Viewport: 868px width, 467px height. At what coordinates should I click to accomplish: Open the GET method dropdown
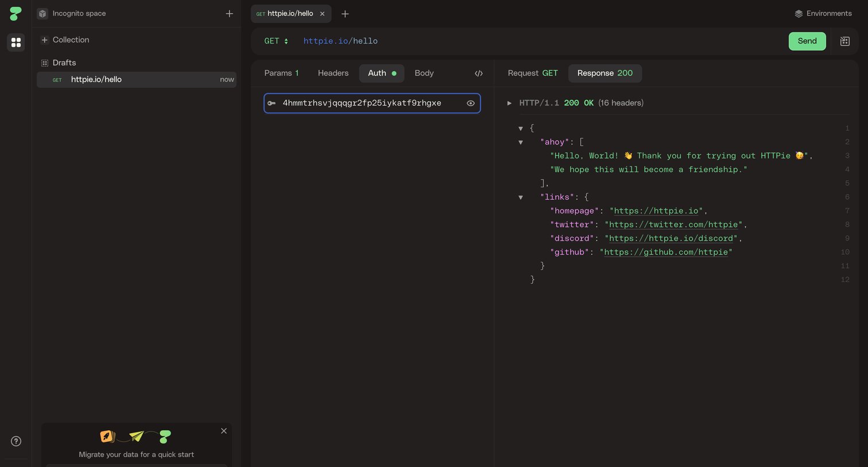tap(276, 41)
